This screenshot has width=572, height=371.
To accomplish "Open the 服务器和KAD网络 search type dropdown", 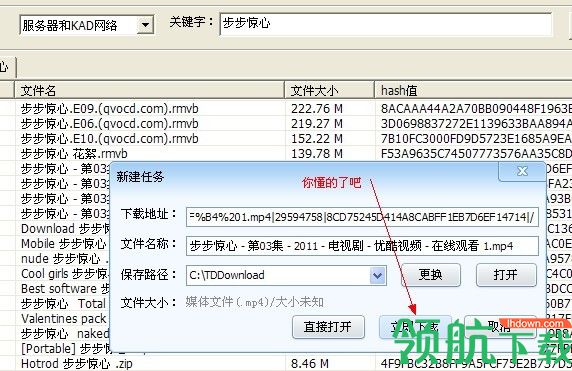I will pos(86,25).
